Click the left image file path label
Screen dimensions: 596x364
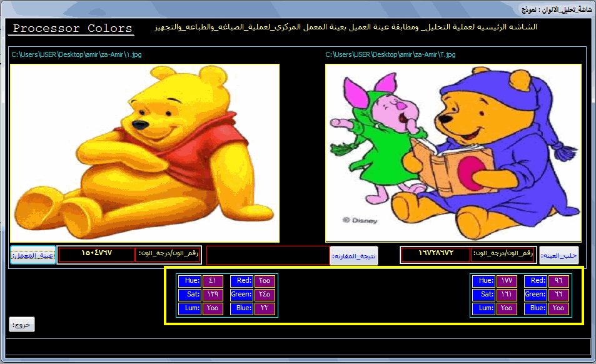[76, 54]
